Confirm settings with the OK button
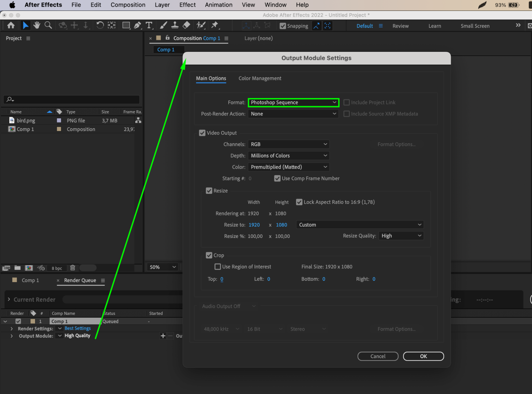 423,356
